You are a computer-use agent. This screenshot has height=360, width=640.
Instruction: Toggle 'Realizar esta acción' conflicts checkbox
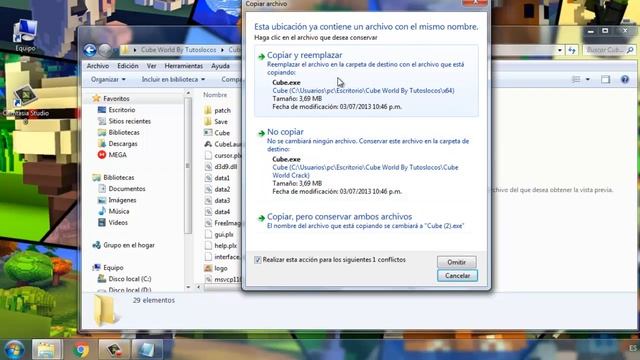point(258,260)
